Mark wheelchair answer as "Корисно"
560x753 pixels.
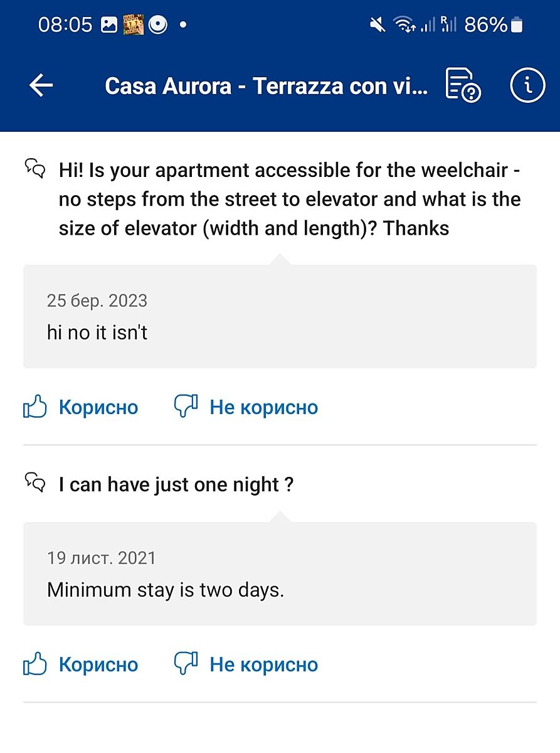98,407
